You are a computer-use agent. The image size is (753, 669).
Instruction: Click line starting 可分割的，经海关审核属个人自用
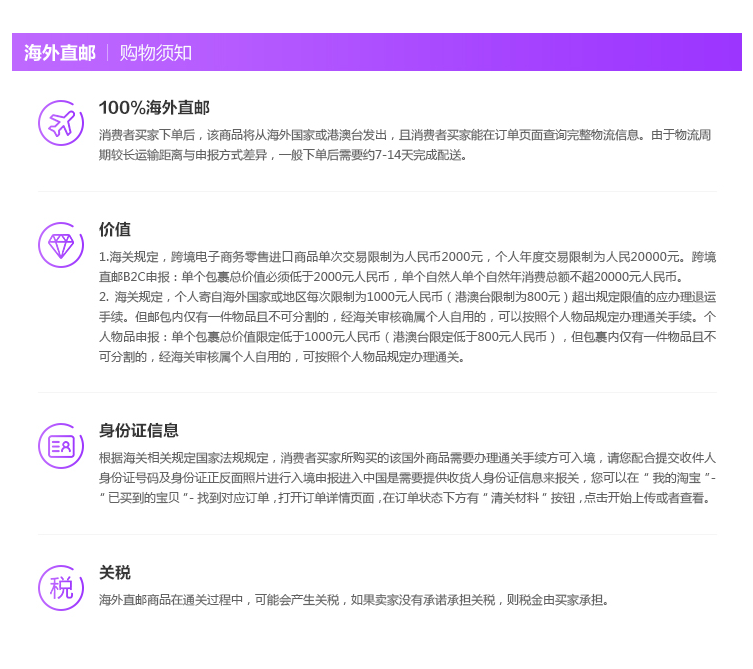(x=282, y=357)
